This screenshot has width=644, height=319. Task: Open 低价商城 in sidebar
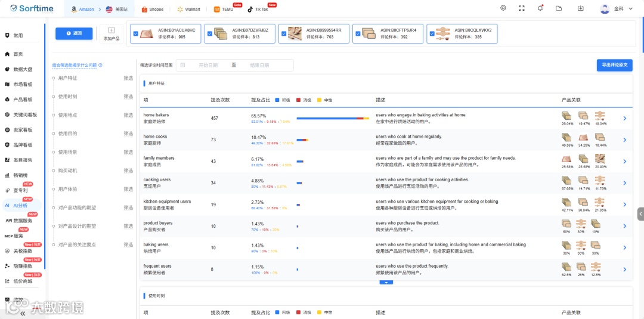pyautogui.click(x=23, y=281)
